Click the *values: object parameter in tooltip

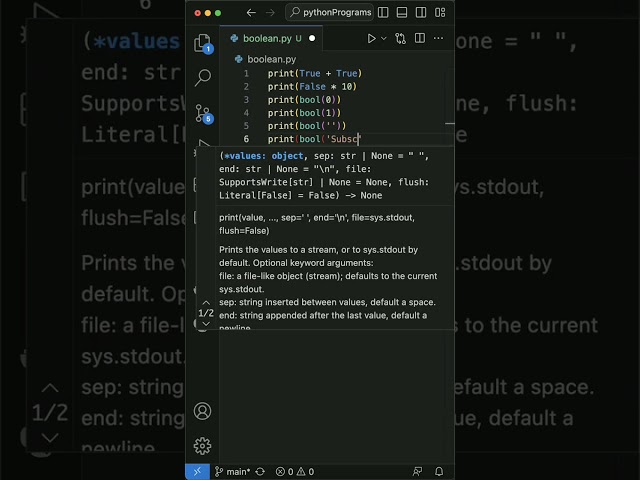264,156
